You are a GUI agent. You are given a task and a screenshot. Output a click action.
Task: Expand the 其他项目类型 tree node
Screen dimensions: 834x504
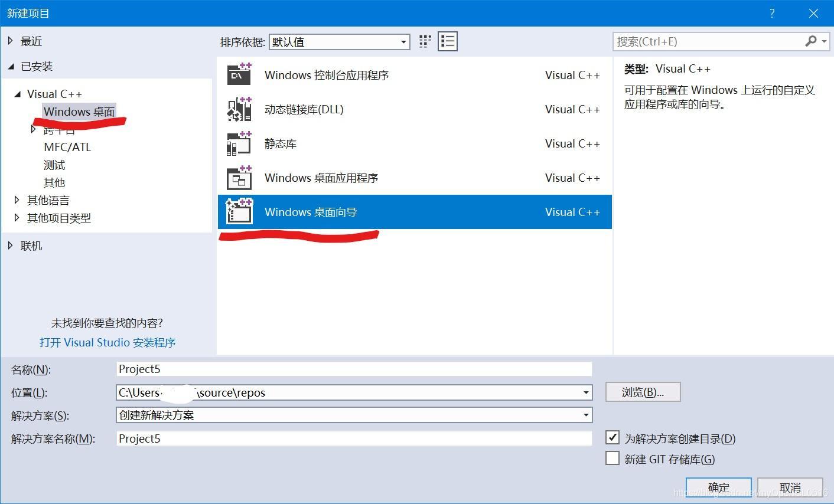17,218
